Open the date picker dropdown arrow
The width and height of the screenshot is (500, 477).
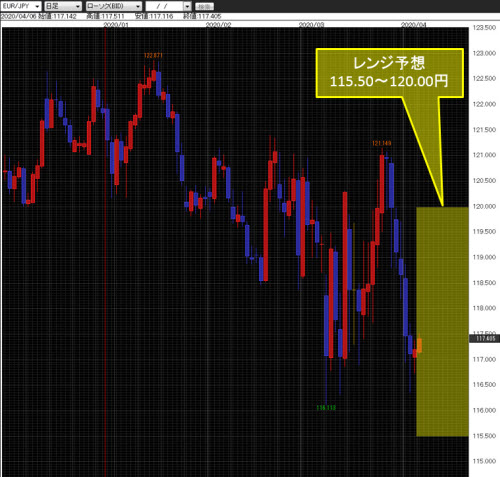pos(188,6)
